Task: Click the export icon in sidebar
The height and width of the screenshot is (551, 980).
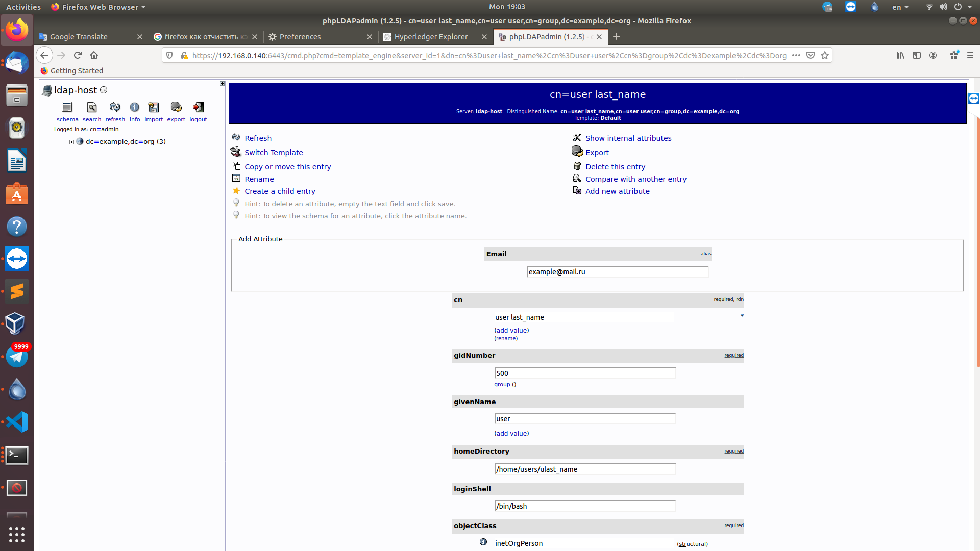Action: tap(176, 107)
